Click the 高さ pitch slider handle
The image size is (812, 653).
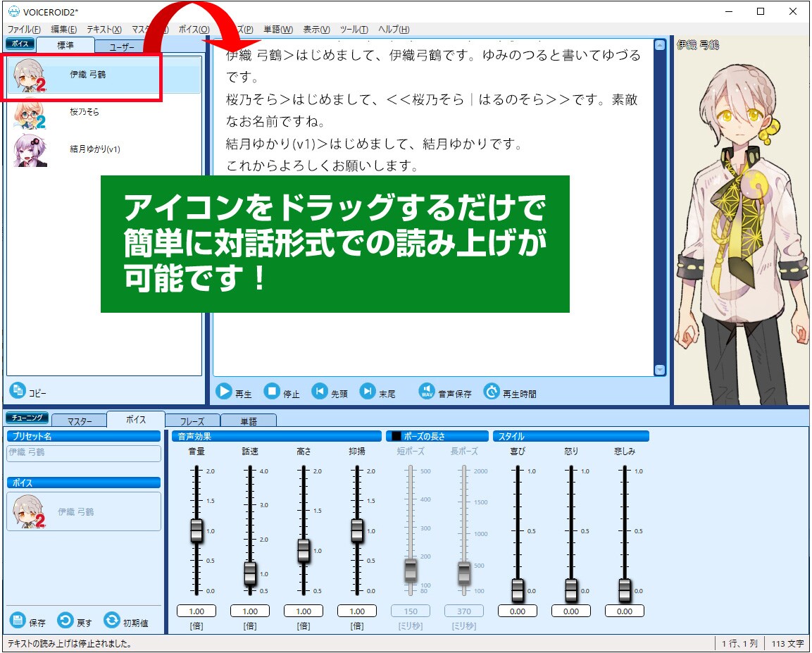coord(304,550)
